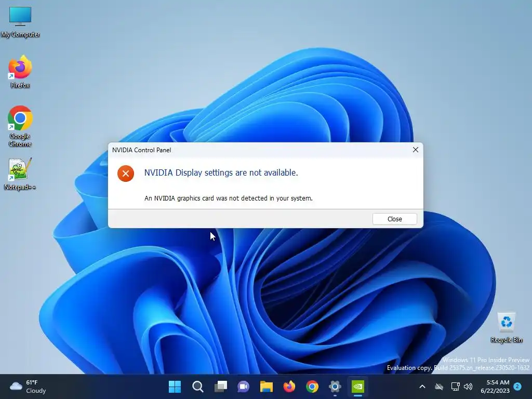Screen dimensions: 532x399
Task: Show hidden system tray icons
Action: (x=422, y=387)
